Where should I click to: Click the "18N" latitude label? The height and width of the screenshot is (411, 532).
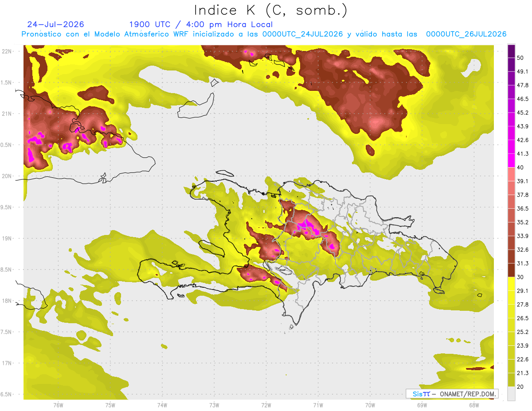(x=7, y=301)
